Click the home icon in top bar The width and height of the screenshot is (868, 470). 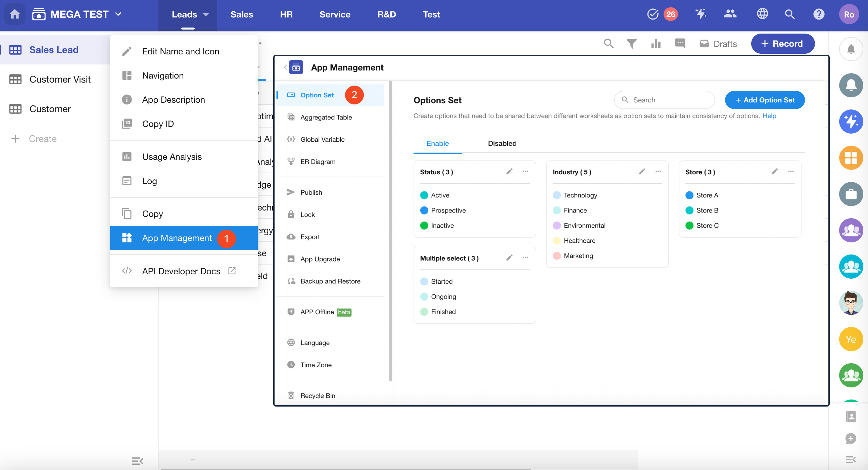coord(14,14)
